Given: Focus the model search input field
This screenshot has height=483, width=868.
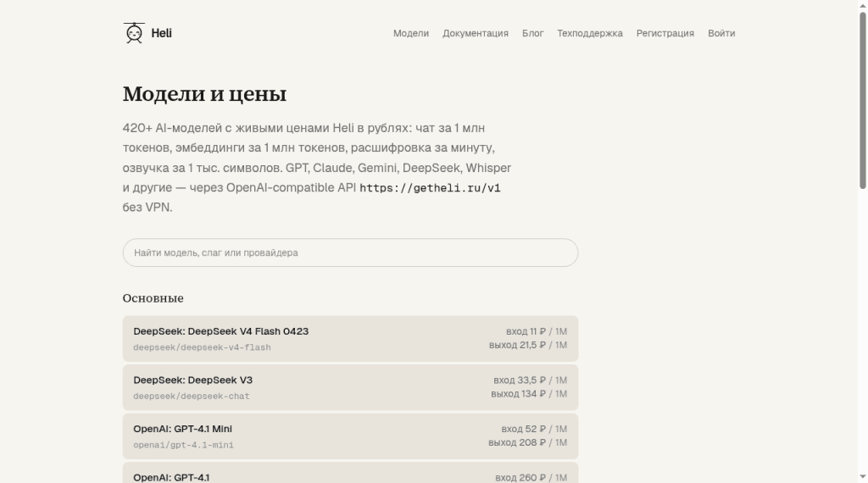Looking at the screenshot, I should coord(350,253).
